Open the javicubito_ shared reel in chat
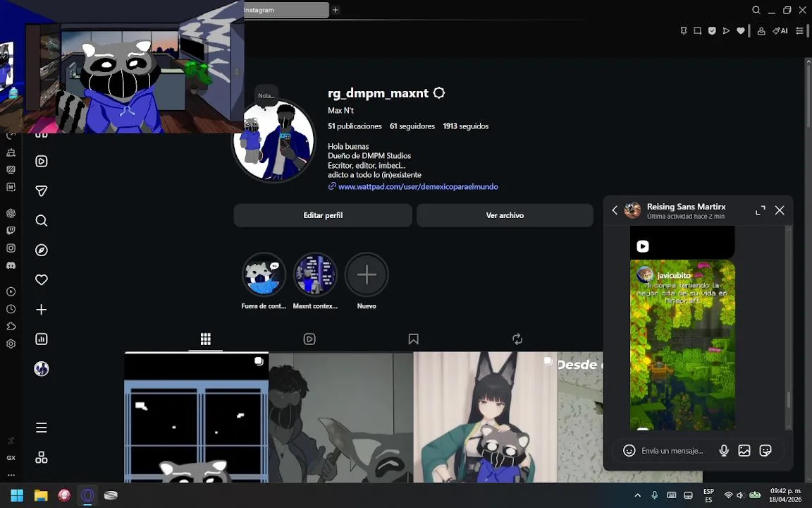The width and height of the screenshot is (812, 508). [682, 345]
